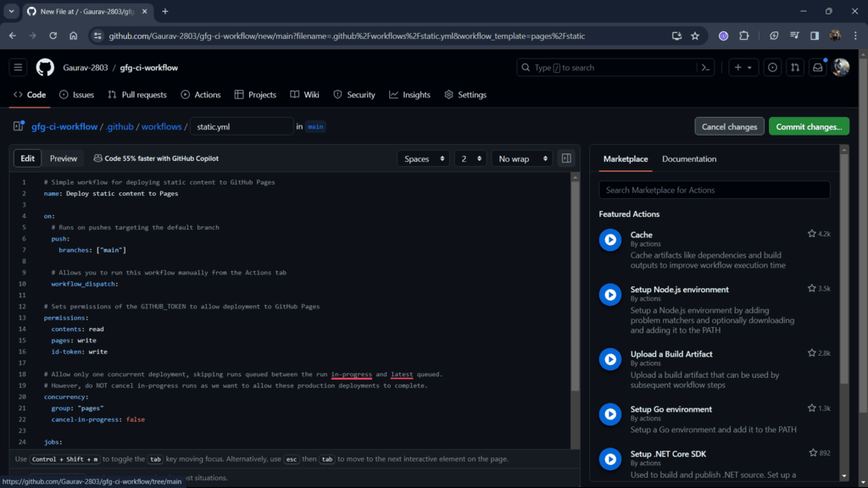Viewport: 868px width, 488px height.
Task: Open the Setup Go environment action title
Action: 671,409
